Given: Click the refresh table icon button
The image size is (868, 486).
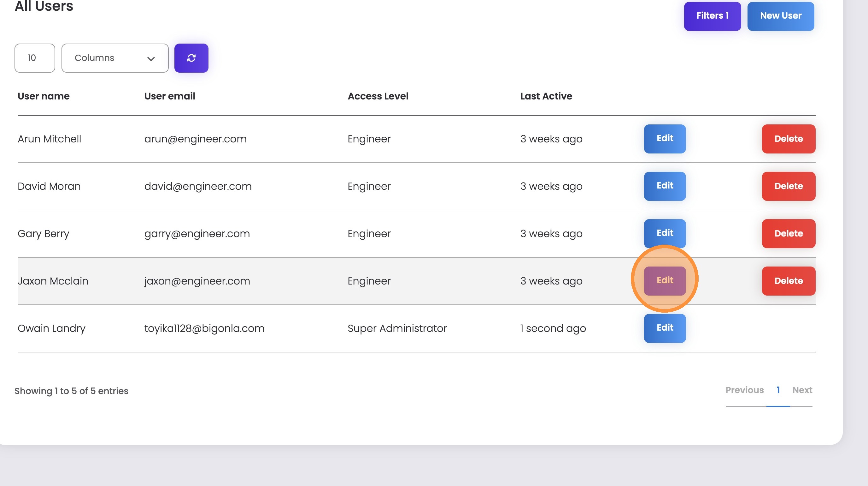Looking at the screenshot, I should click(x=191, y=58).
